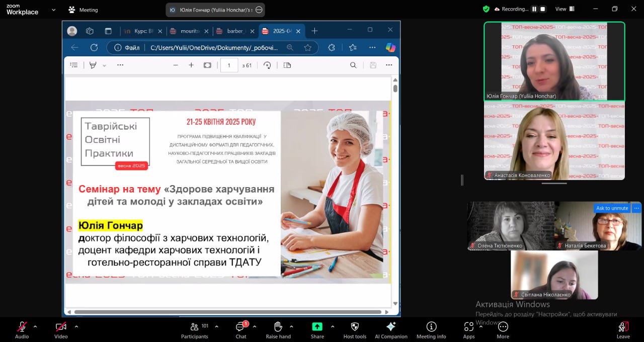Click the browser Back arrow
The height and width of the screenshot is (342, 644).
[74, 47]
